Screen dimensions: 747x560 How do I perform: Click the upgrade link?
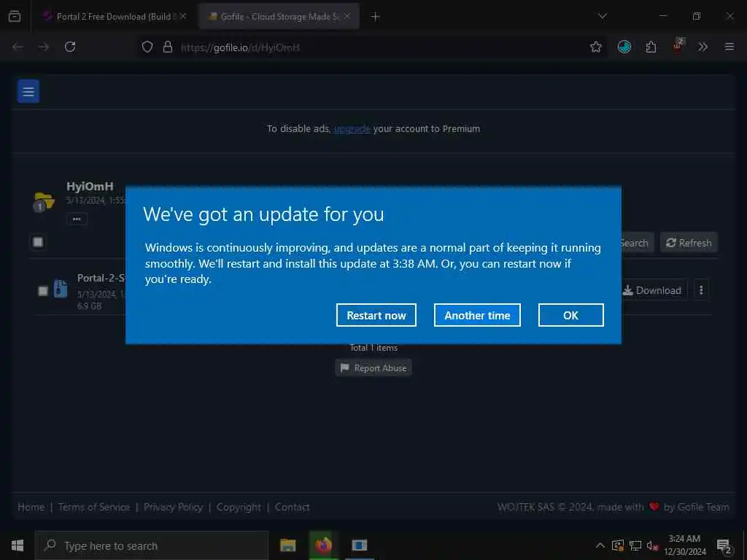pos(352,128)
